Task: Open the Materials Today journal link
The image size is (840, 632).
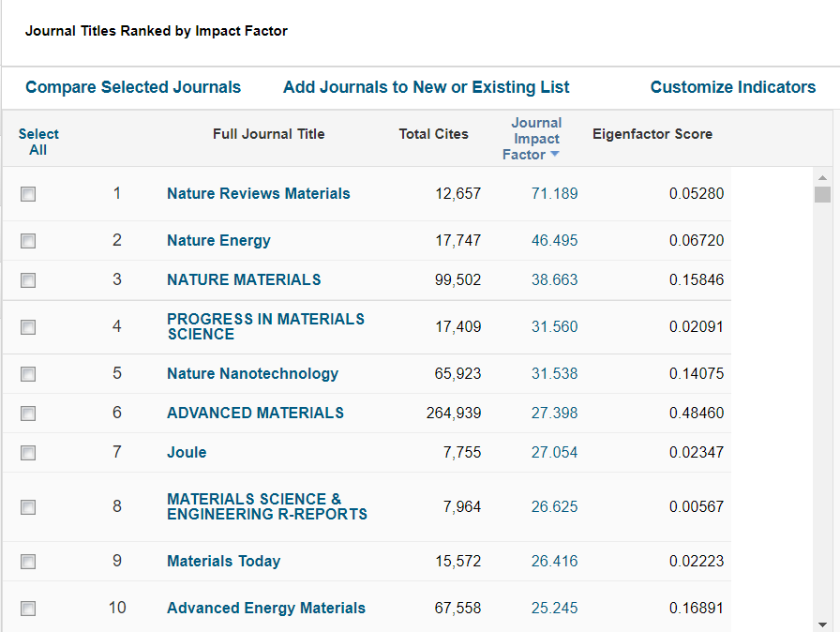Action: (x=223, y=562)
